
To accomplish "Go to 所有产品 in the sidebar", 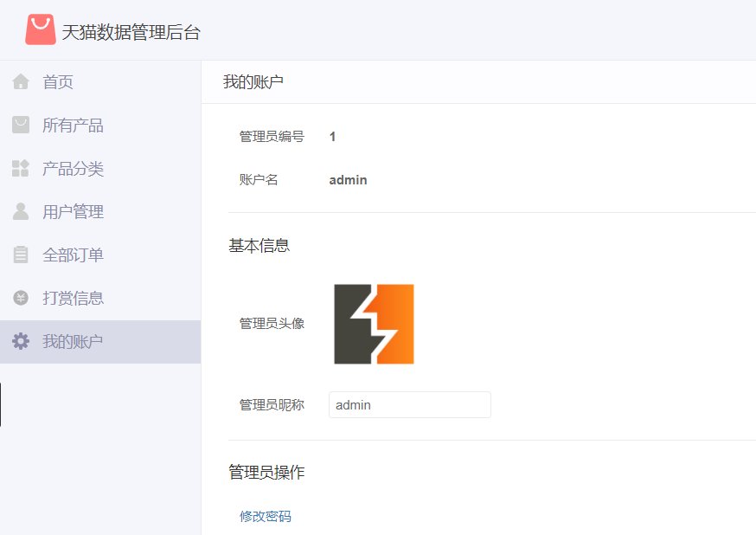I will [x=100, y=126].
